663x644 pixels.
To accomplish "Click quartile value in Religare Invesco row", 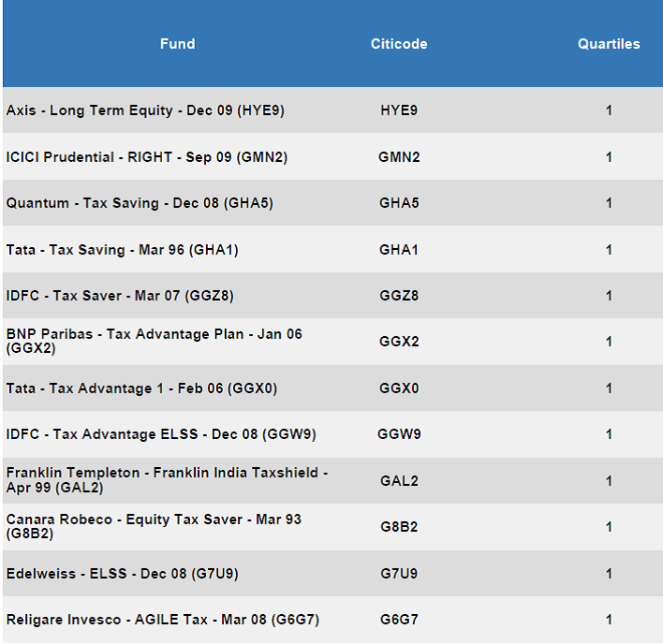I will click(609, 620).
